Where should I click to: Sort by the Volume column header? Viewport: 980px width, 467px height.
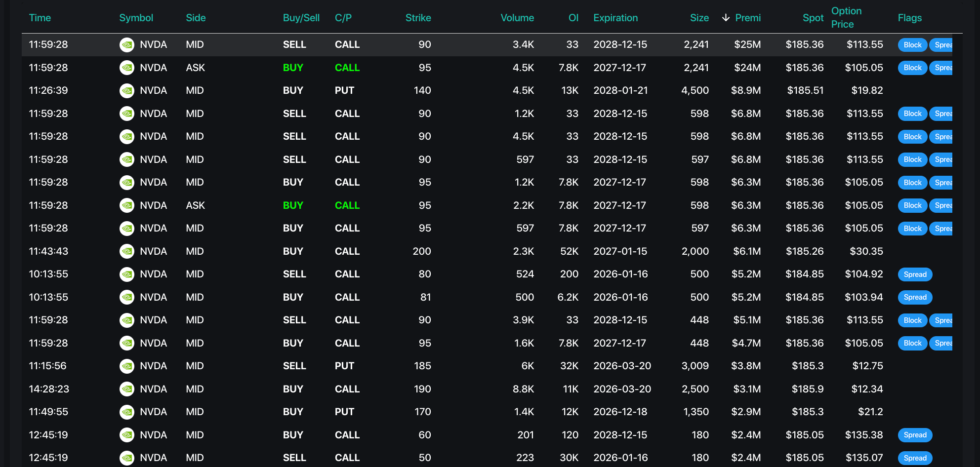(517, 18)
